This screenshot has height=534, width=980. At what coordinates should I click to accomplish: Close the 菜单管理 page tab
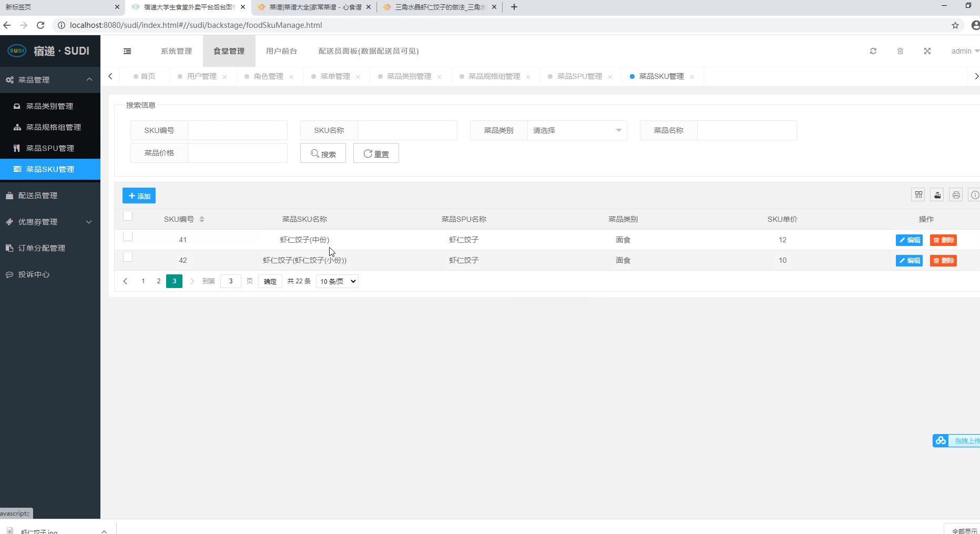point(358,77)
